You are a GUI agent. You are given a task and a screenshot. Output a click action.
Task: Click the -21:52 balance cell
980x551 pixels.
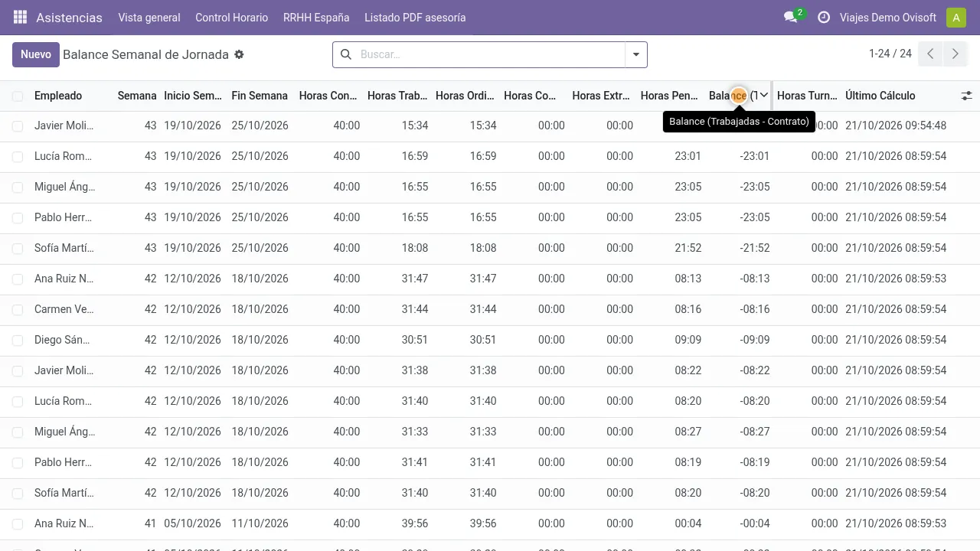point(755,248)
